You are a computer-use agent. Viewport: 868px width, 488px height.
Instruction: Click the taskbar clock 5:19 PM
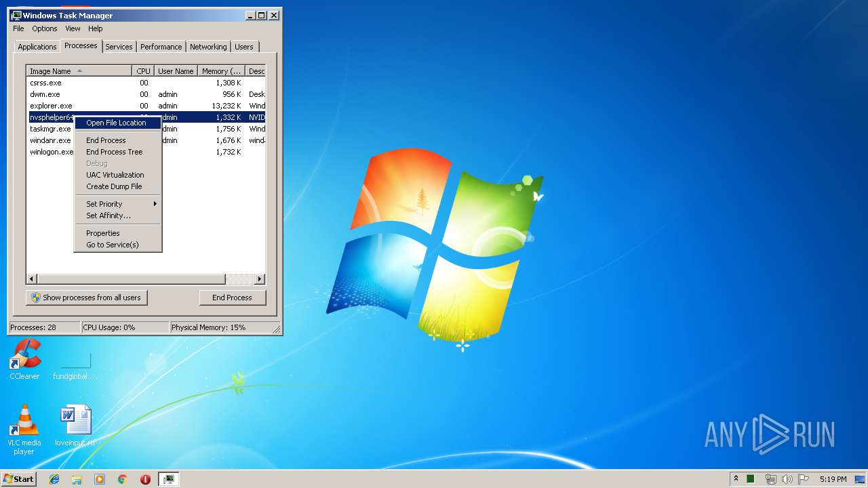pos(833,479)
